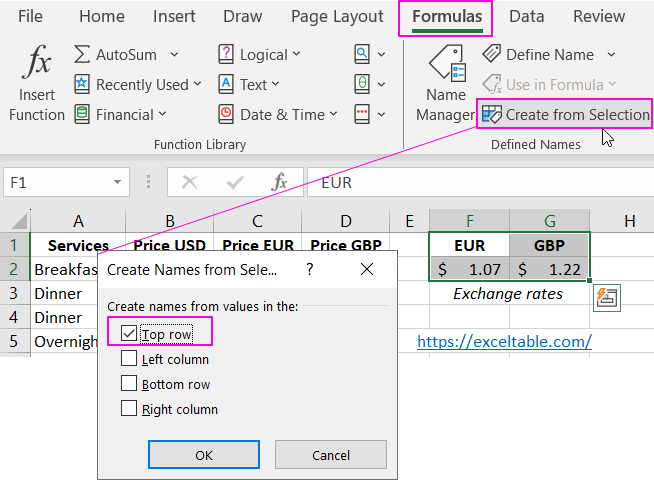This screenshot has width=654, height=480.
Task: Click the Math & Trig book icon
Action: pos(363,85)
